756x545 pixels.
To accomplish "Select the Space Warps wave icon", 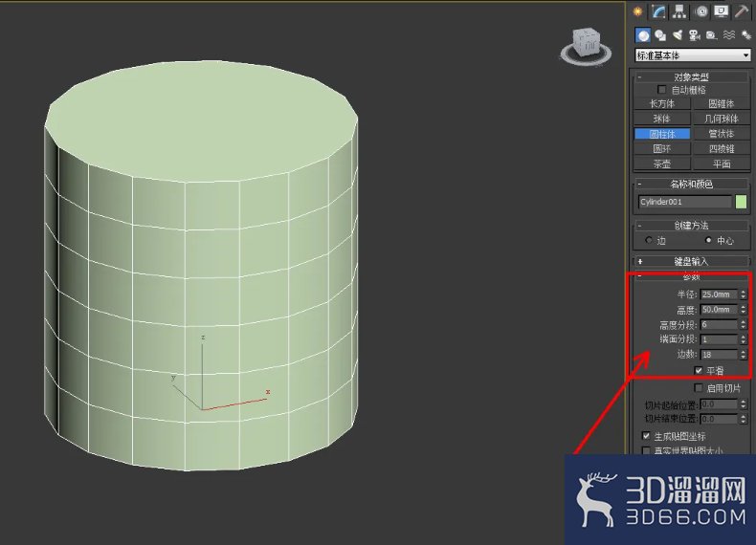I will coord(729,35).
